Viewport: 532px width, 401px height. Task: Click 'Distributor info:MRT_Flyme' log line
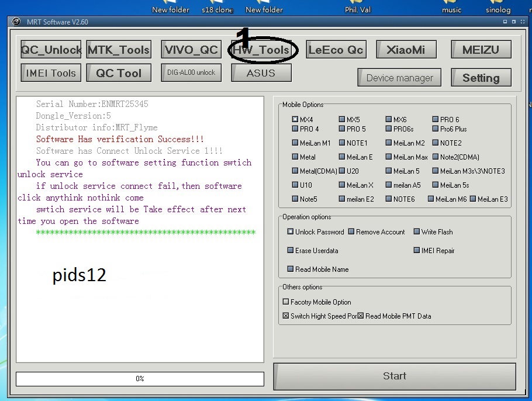(x=96, y=127)
